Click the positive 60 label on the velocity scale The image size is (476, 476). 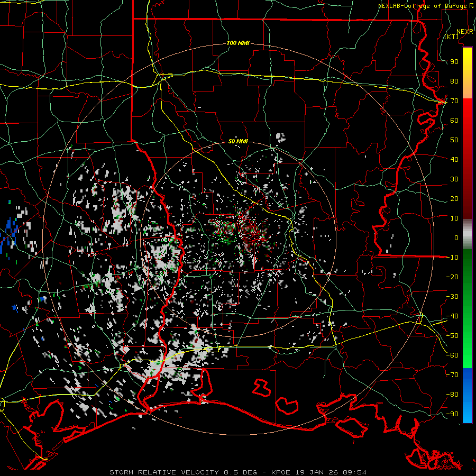[454, 121]
